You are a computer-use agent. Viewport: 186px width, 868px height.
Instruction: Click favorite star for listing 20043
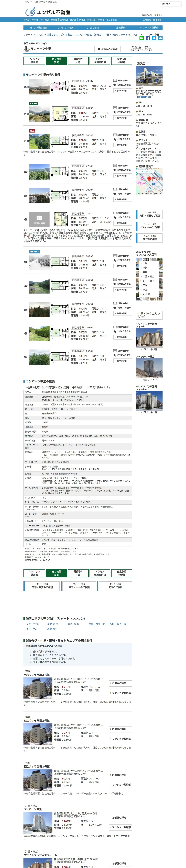[x=115, y=139]
